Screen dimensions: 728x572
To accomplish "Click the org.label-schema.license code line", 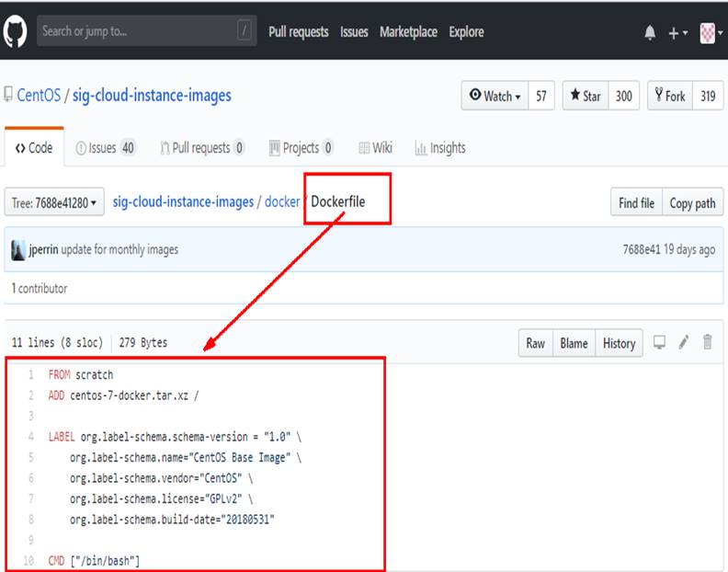I will (x=162, y=498).
